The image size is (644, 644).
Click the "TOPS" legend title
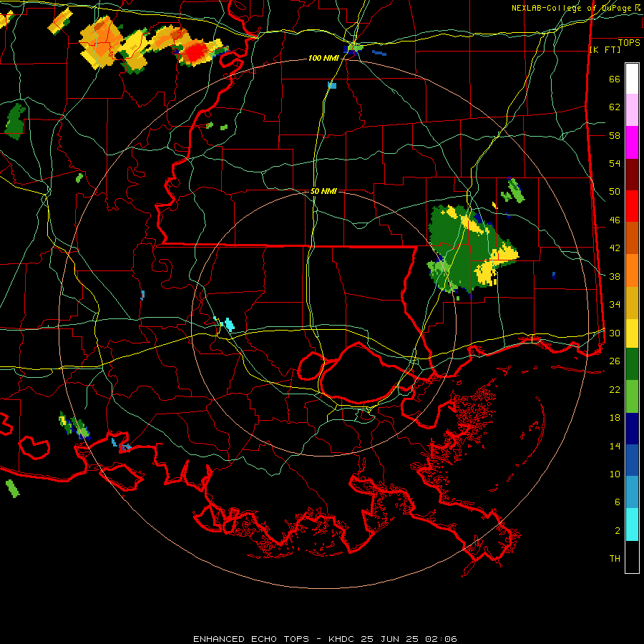pos(629,43)
